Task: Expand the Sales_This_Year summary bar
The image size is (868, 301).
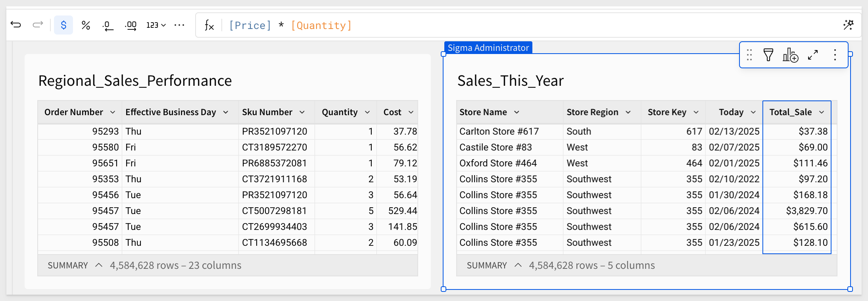Action: point(518,265)
